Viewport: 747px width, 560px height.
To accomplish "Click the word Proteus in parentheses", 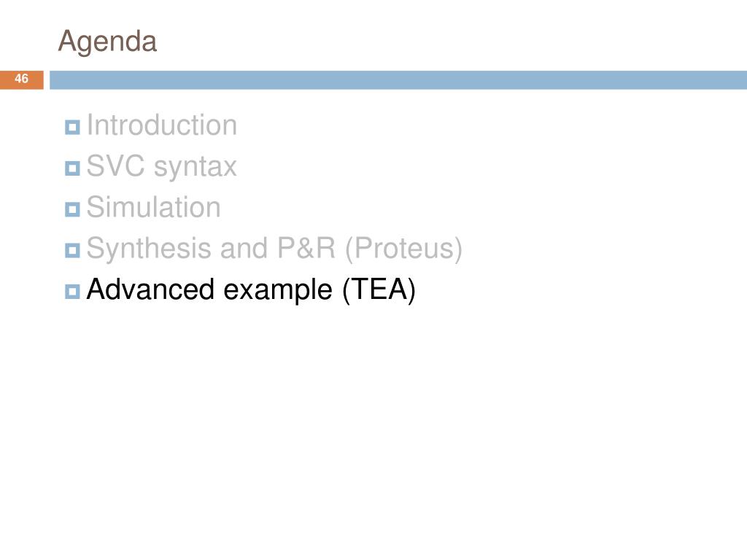I will [403, 249].
